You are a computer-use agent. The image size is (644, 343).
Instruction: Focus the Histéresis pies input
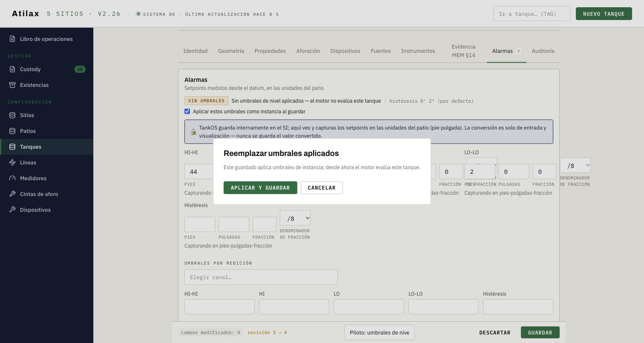tap(200, 225)
